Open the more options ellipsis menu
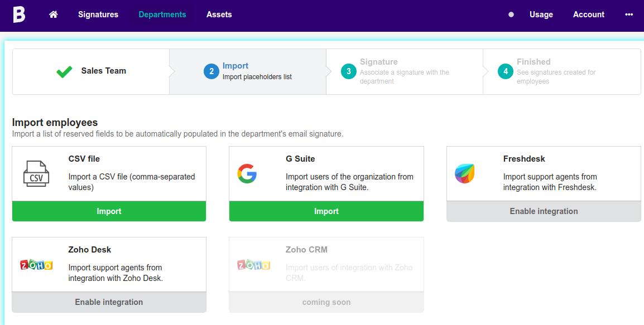 click(629, 14)
